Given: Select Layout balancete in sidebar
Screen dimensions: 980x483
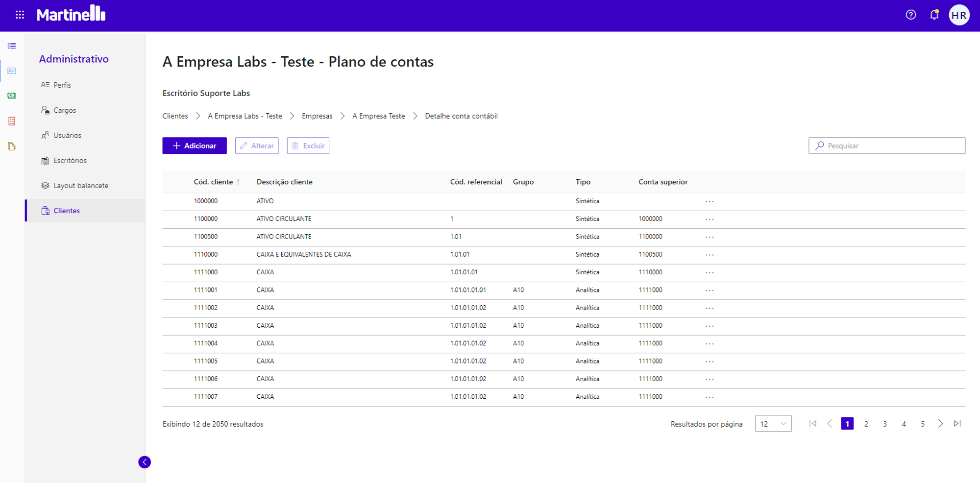Looking at the screenshot, I should coord(81,186).
